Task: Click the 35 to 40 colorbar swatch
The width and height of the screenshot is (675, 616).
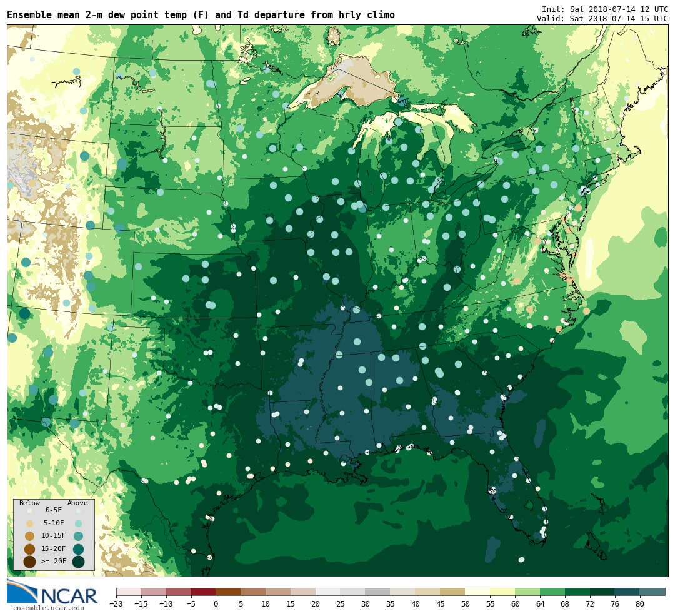Action: pyautogui.click(x=403, y=592)
